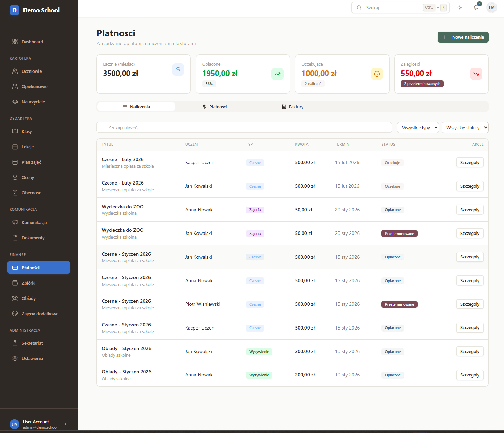This screenshot has height=433, width=504.
Task: Click the Szukaj naliczeń search field
Action: (x=244, y=128)
